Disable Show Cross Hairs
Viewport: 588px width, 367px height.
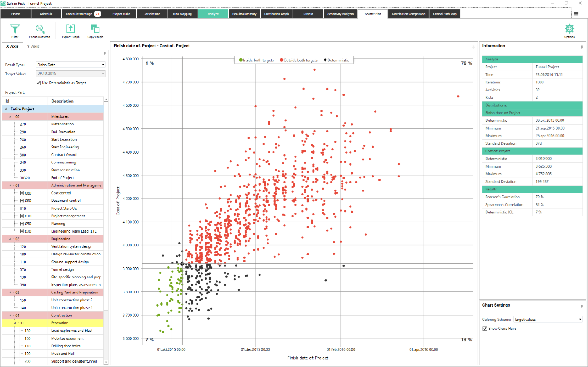pyautogui.click(x=484, y=328)
